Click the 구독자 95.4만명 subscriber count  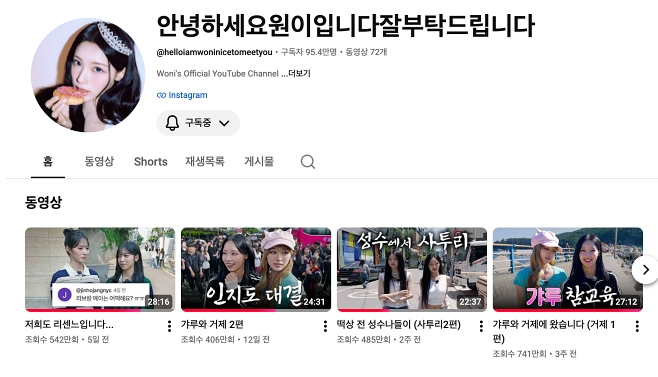point(309,52)
